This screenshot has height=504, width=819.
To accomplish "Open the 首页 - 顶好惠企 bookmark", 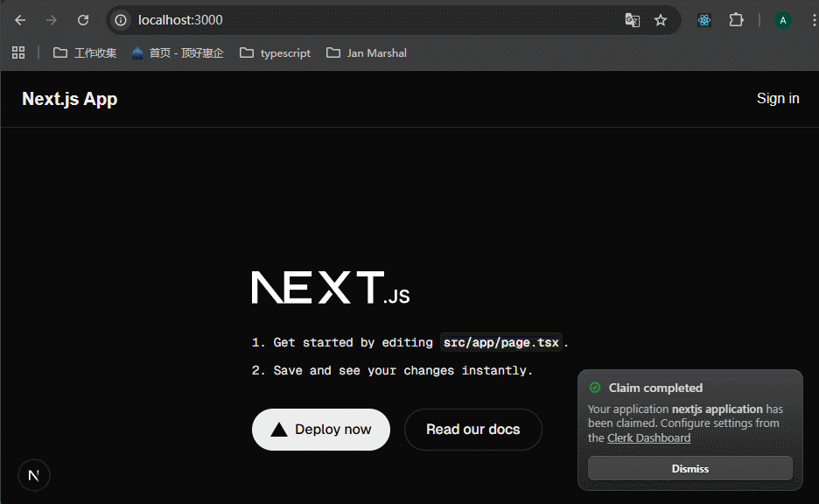I will (178, 52).
